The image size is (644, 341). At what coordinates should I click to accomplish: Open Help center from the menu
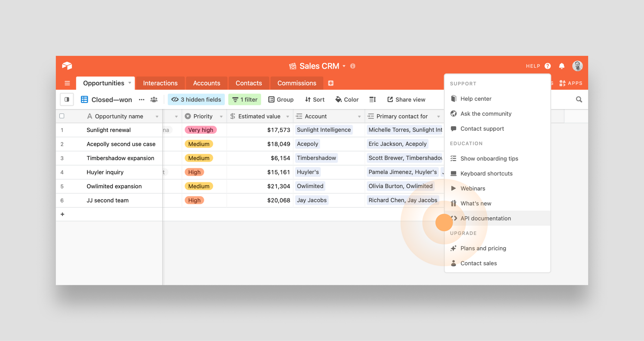(x=497, y=99)
